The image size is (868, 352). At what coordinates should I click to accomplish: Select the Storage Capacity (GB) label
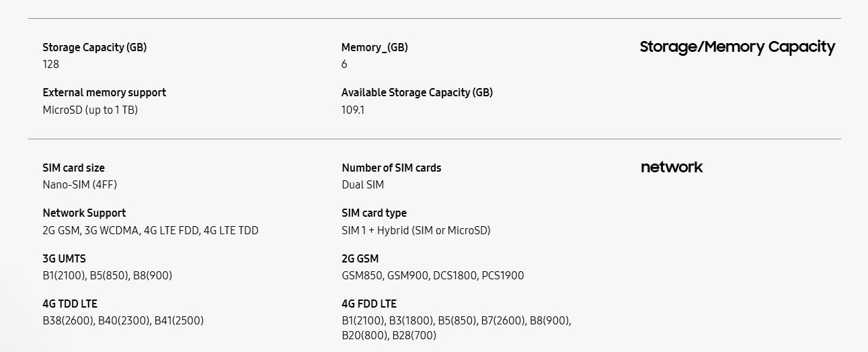coord(95,47)
